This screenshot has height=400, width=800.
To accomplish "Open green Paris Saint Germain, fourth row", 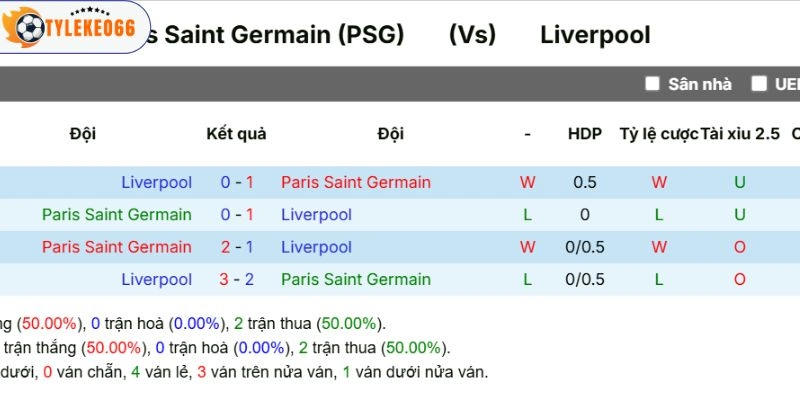I will click(x=356, y=279).
